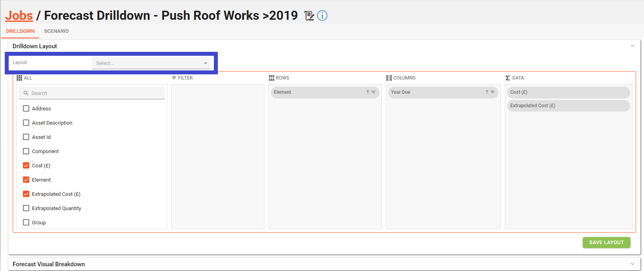
Task: Open the filter icon on the Year Due field
Action: coord(493,92)
